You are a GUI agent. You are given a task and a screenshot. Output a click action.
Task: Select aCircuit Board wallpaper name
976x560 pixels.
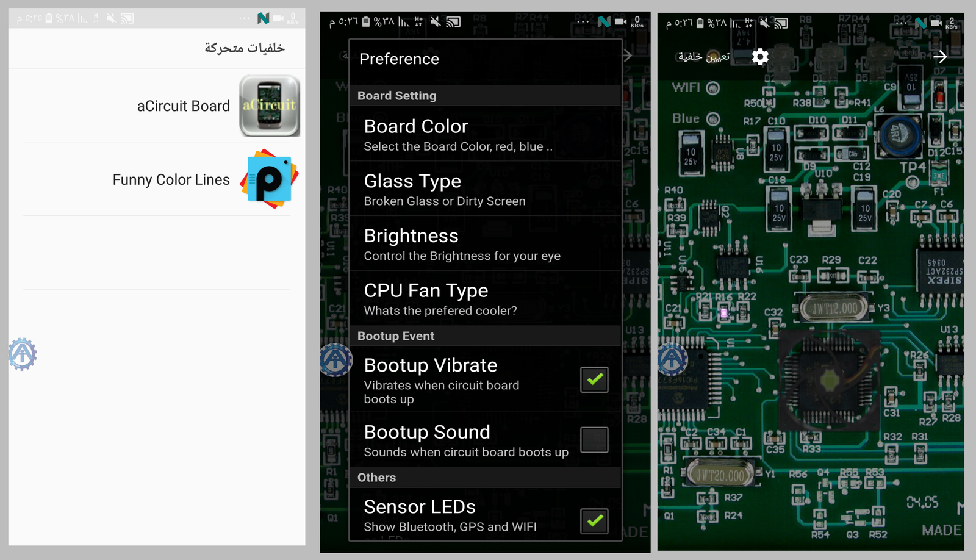[x=183, y=106]
